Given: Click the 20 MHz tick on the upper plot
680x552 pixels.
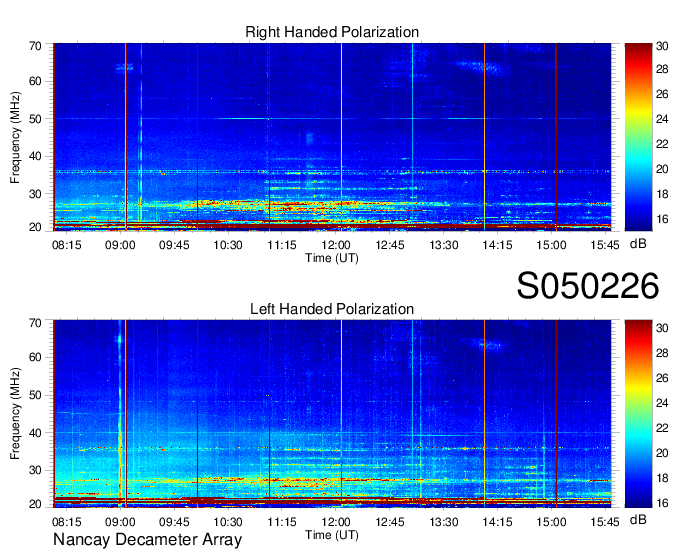Looking at the screenshot, I should (35, 227).
